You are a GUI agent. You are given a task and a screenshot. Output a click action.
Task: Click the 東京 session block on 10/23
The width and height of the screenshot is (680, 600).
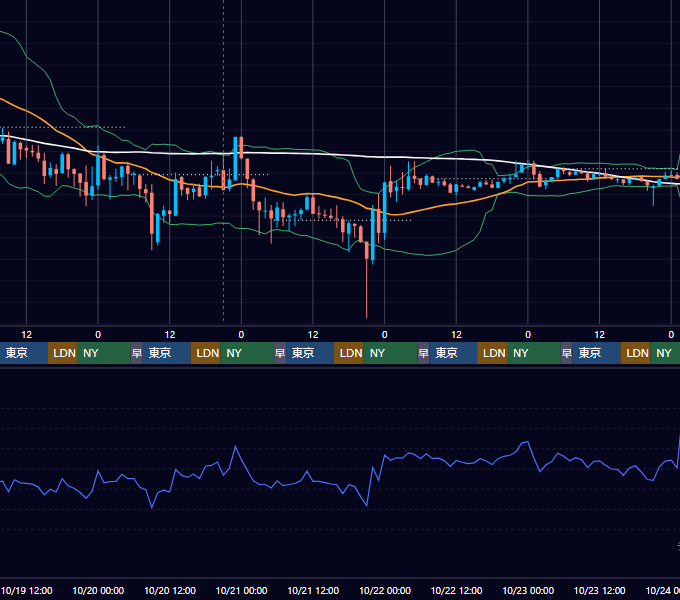point(597,353)
